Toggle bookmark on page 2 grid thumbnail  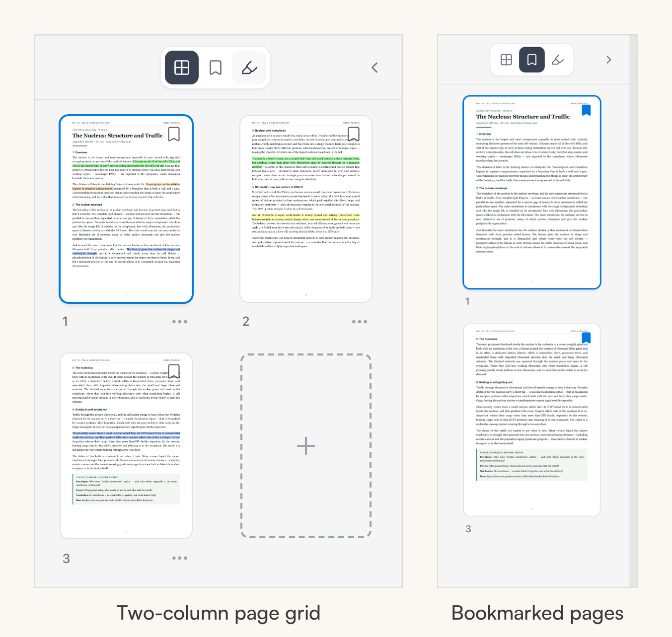(x=354, y=134)
